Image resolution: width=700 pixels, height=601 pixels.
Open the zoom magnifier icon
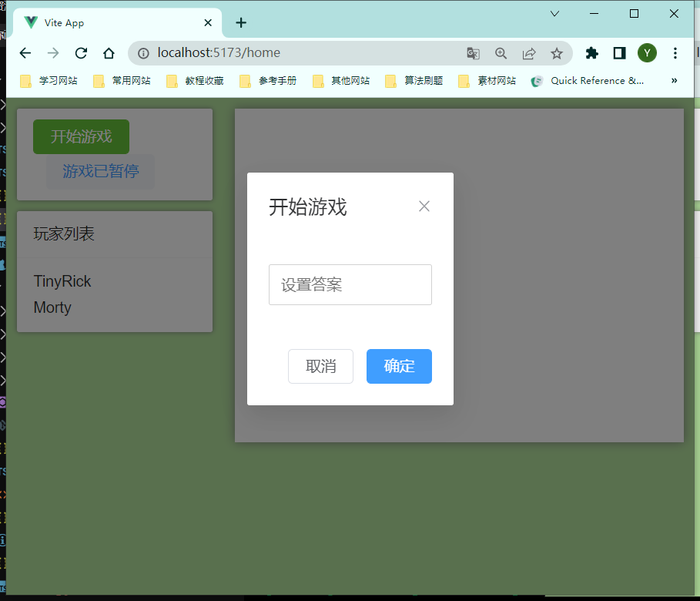point(501,53)
